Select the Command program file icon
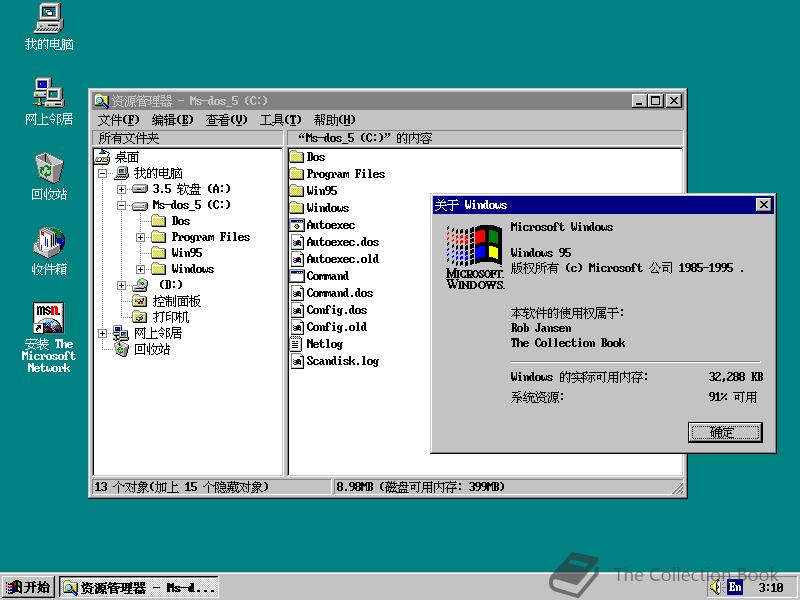Viewport: 800px width, 600px height. click(297, 276)
